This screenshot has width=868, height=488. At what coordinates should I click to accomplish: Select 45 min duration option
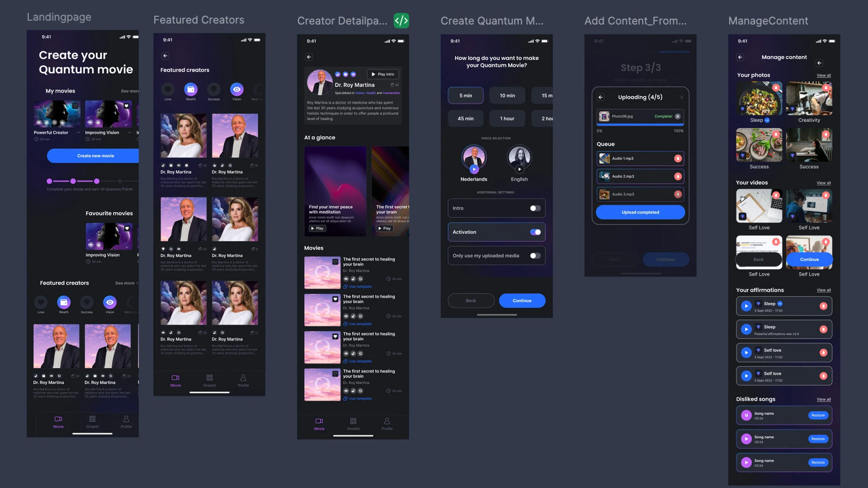point(466,119)
